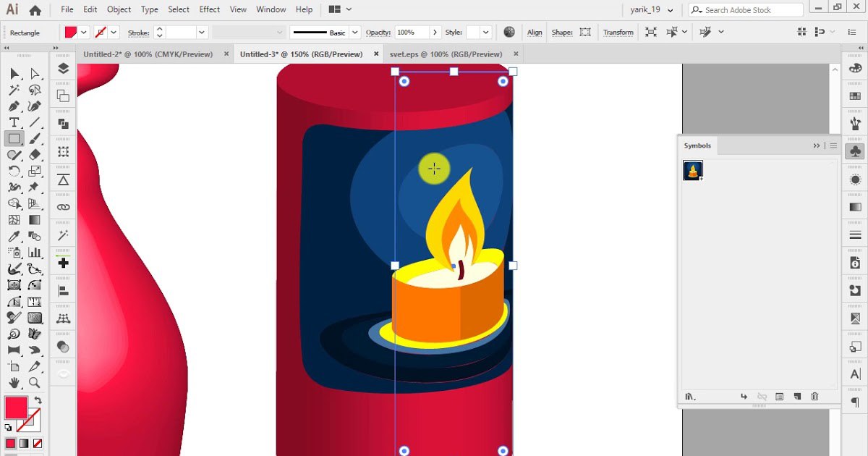The image size is (868, 456).
Task: Click inside Search Adobe Stock field
Action: click(x=745, y=10)
